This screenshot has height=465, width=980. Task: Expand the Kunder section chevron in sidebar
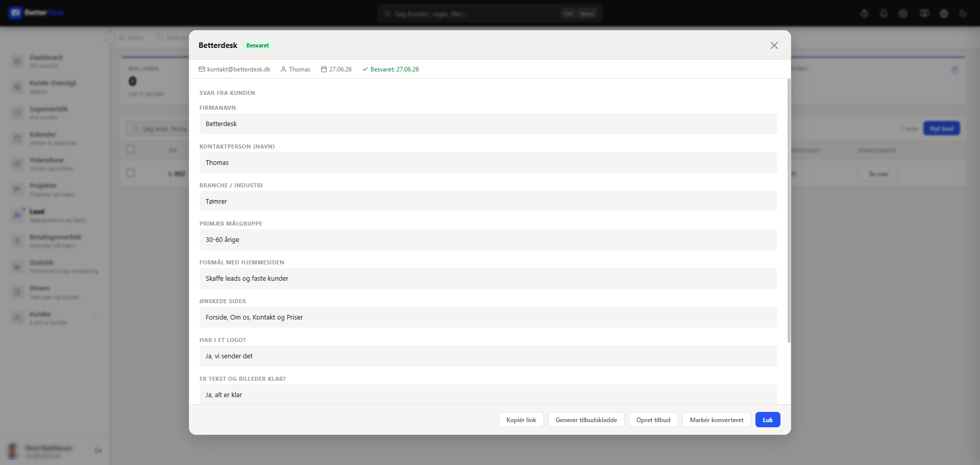pyautogui.click(x=96, y=318)
